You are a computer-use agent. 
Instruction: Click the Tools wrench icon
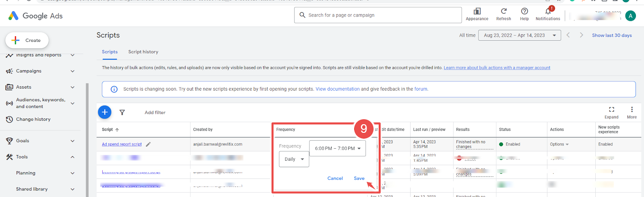[x=9, y=157]
